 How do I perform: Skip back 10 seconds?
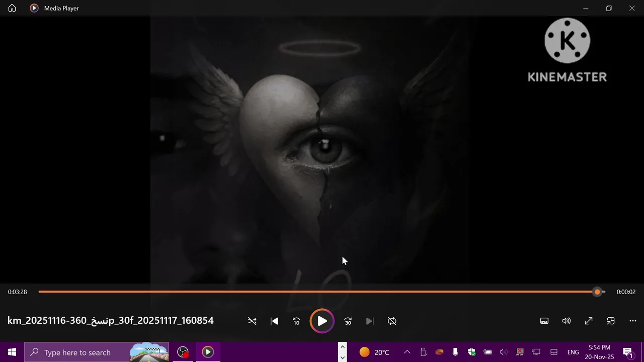[x=296, y=321]
